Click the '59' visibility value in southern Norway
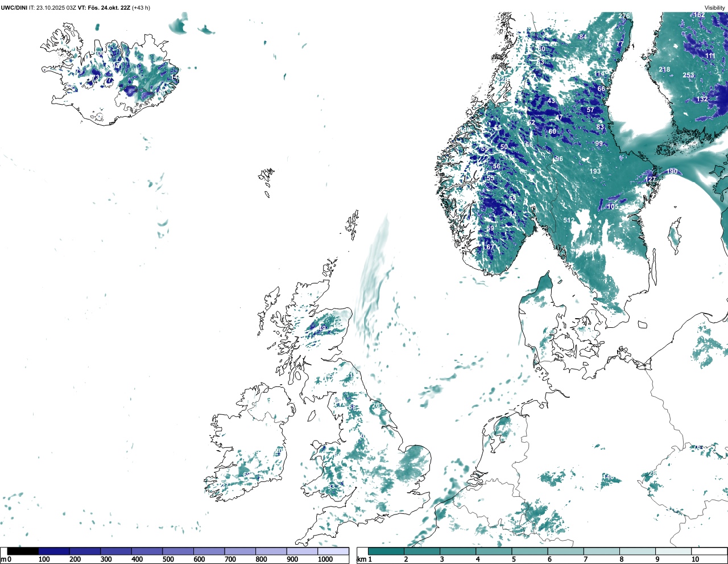 pos(490,228)
